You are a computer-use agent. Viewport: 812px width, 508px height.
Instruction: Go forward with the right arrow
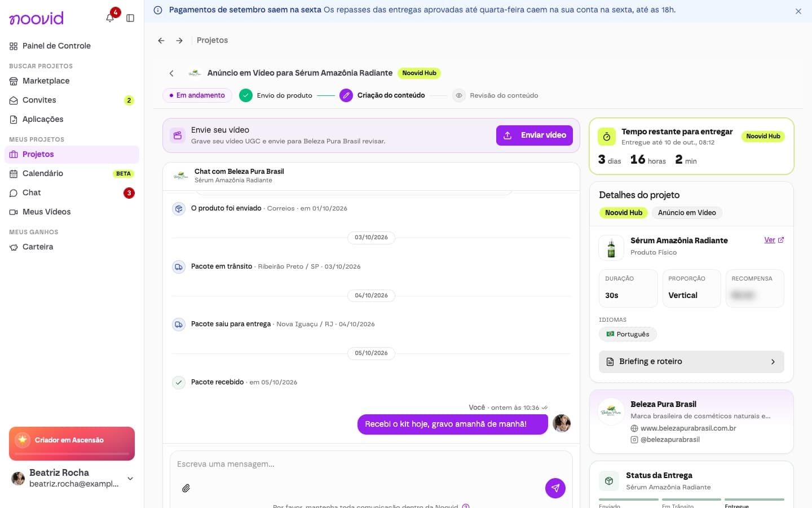pyautogui.click(x=179, y=41)
